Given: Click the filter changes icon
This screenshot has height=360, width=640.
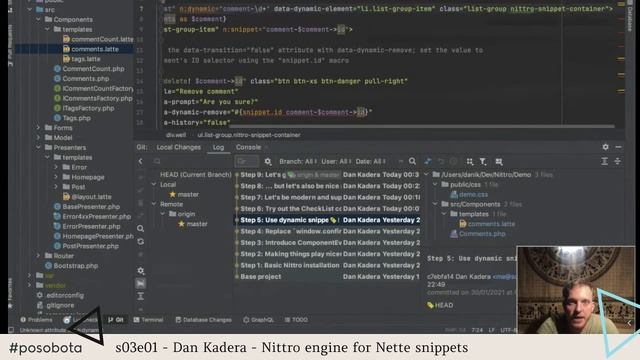Looking at the screenshot, I should tap(483, 162).
